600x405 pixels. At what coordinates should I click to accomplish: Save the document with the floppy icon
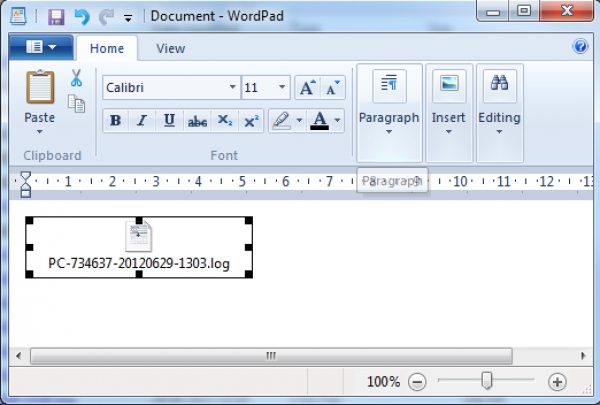pos(56,17)
